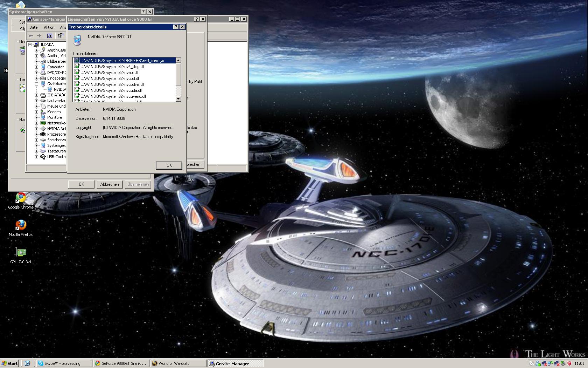Click ILONKA computer icon in device tree

36,45
